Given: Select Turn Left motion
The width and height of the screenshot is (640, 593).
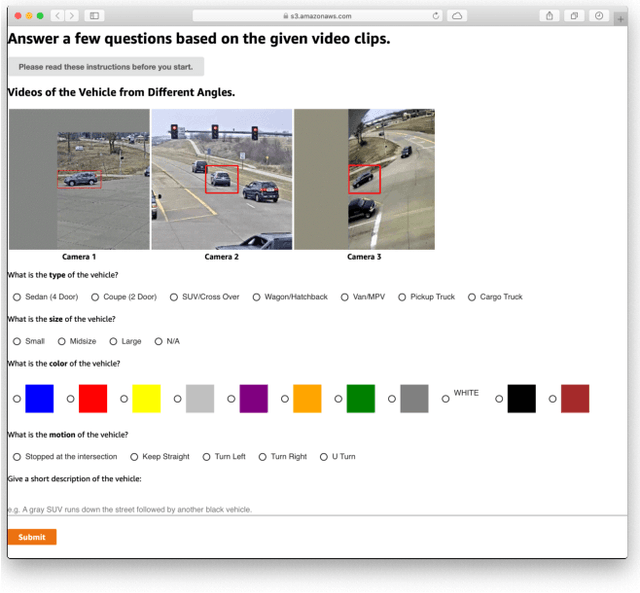Looking at the screenshot, I should pyautogui.click(x=207, y=457).
